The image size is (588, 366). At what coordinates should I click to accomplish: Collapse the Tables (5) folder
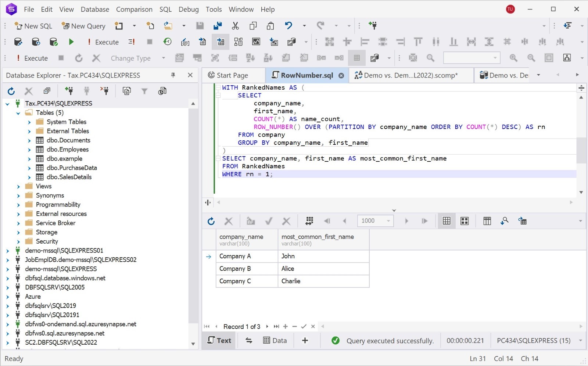tap(18, 113)
